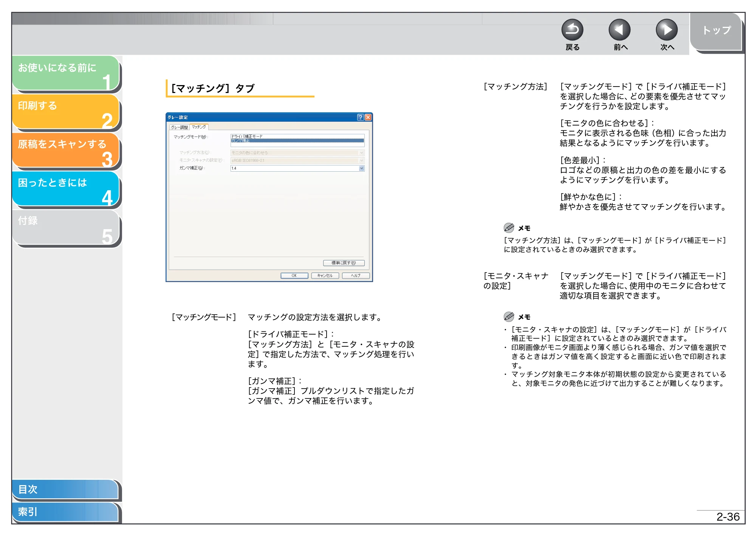Image resolution: width=756 pixels, height=535 pixels.
Task: Choose ドライバ補正モード in matching mode list
Action: [x=297, y=136]
